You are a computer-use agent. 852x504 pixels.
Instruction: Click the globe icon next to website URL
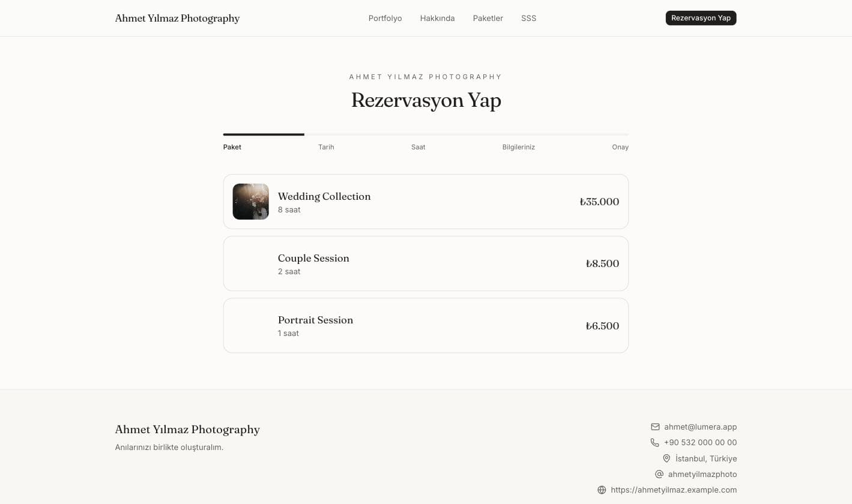(x=602, y=490)
